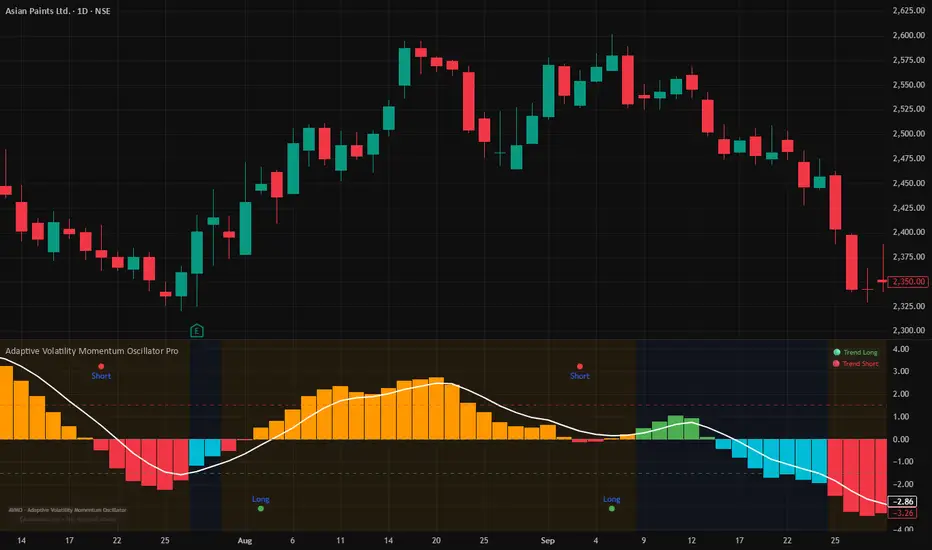Click the white -2.86 oscillator value tag

[902, 501]
